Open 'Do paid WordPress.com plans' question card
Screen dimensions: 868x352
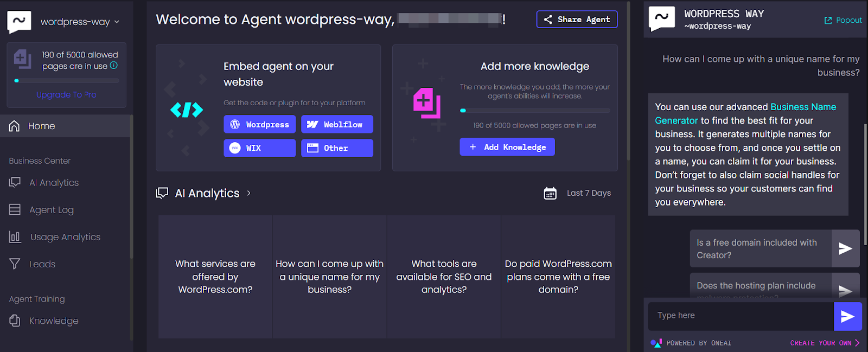point(558,277)
